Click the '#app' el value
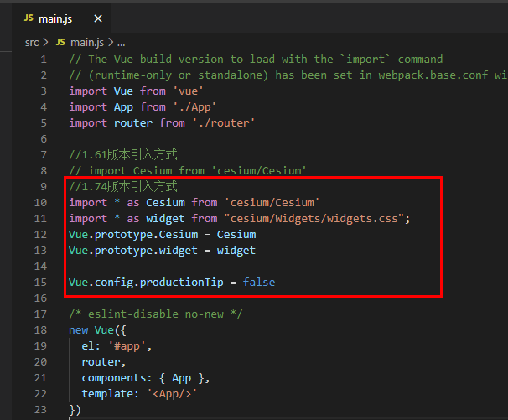Image resolution: width=508 pixels, height=420 pixels. 127,345
